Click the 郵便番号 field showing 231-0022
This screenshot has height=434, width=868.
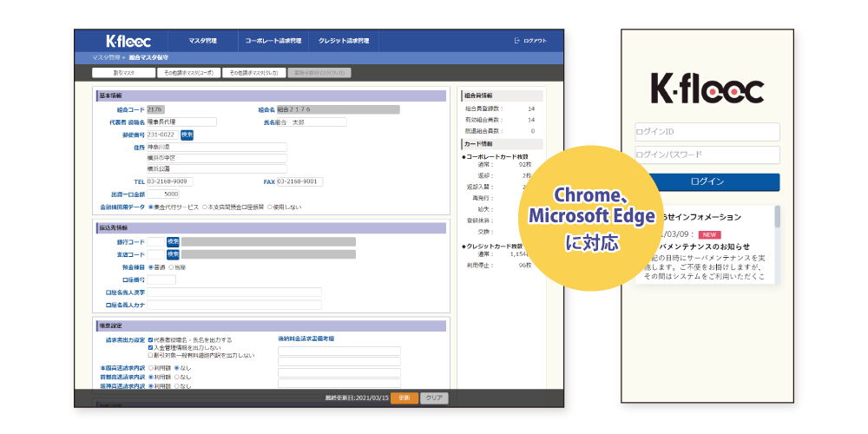163,135
